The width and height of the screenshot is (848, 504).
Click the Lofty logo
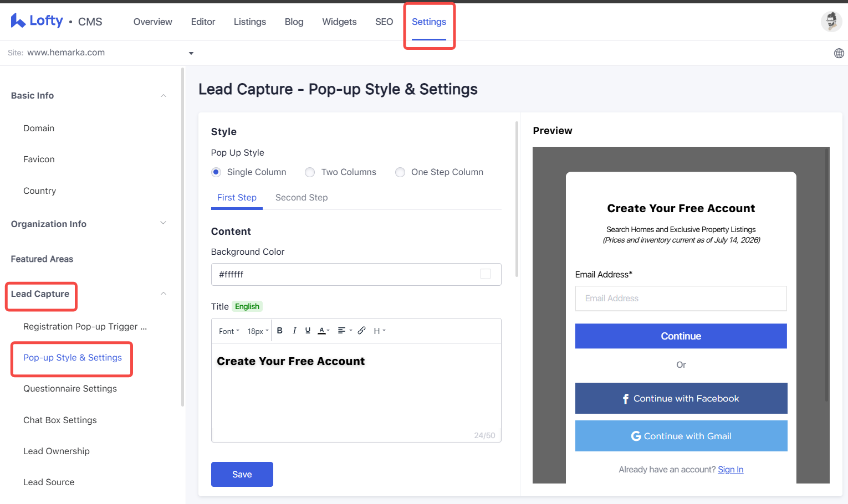[x=37, y=21]
